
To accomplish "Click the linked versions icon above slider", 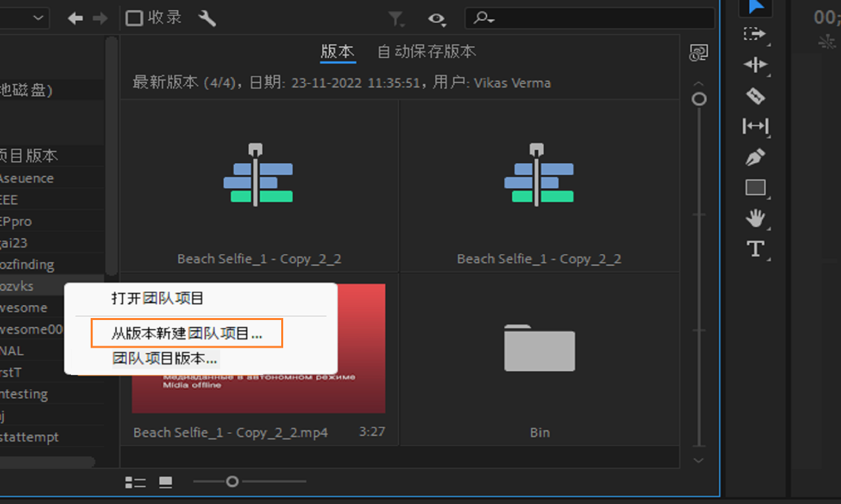I will click(698, 54).
